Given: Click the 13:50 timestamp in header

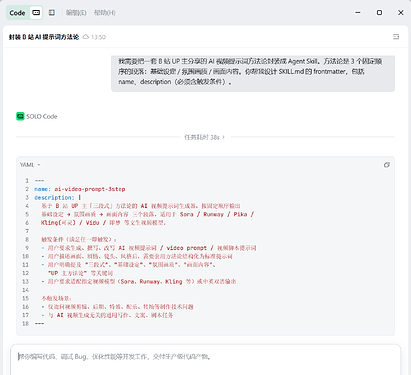Looking at the screenshot, I should [98, 37].
